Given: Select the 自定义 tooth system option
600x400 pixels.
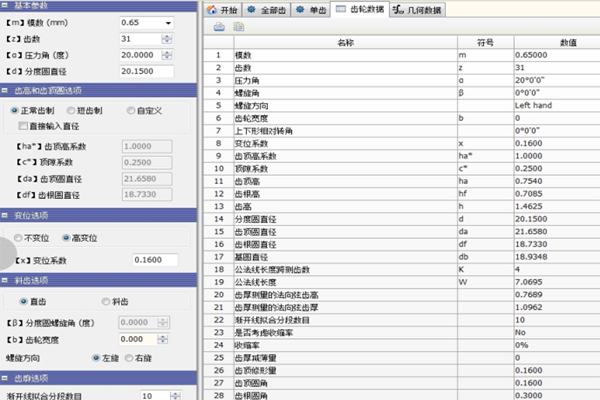Looking at the screenshot, I should coord(133,109).
